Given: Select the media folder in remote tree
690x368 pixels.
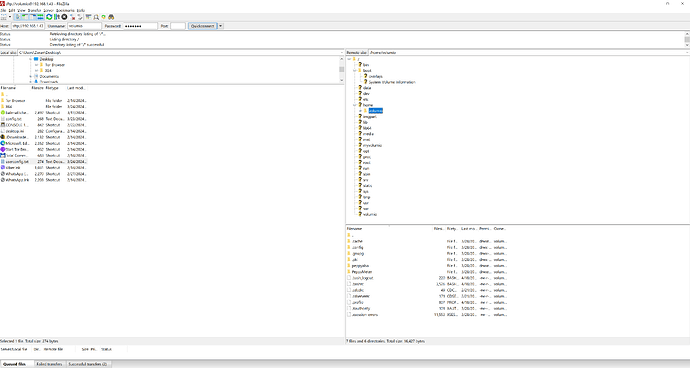Looking at the screenshot, I should pos(368,134).
